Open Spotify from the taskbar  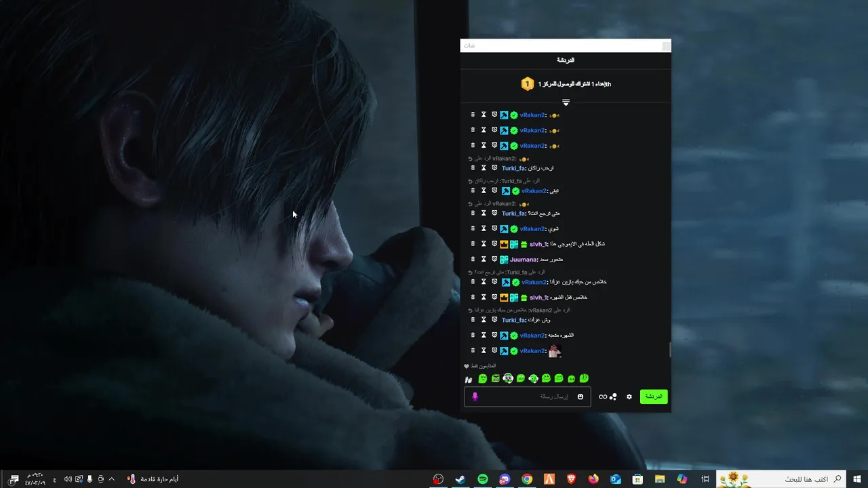483,479
